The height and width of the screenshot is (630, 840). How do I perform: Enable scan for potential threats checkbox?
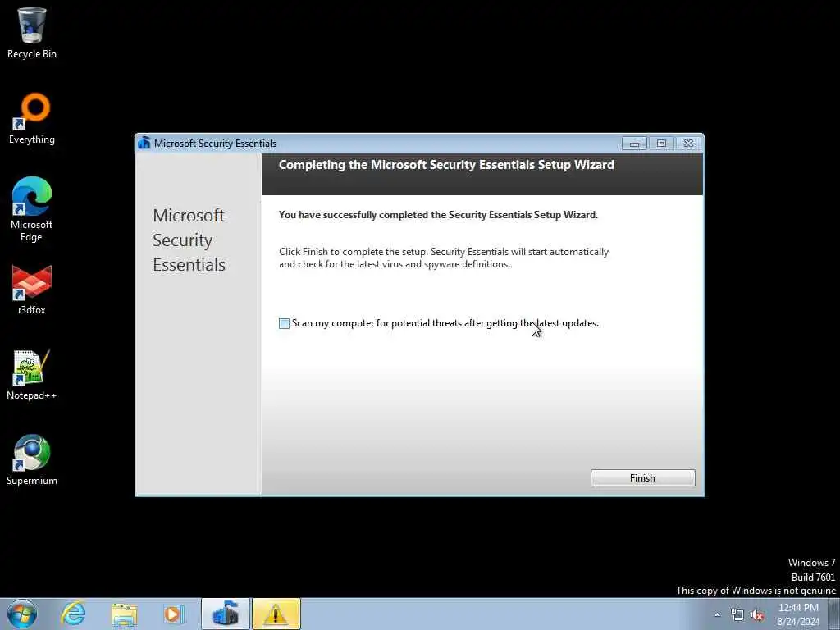[x=284, y=323]
